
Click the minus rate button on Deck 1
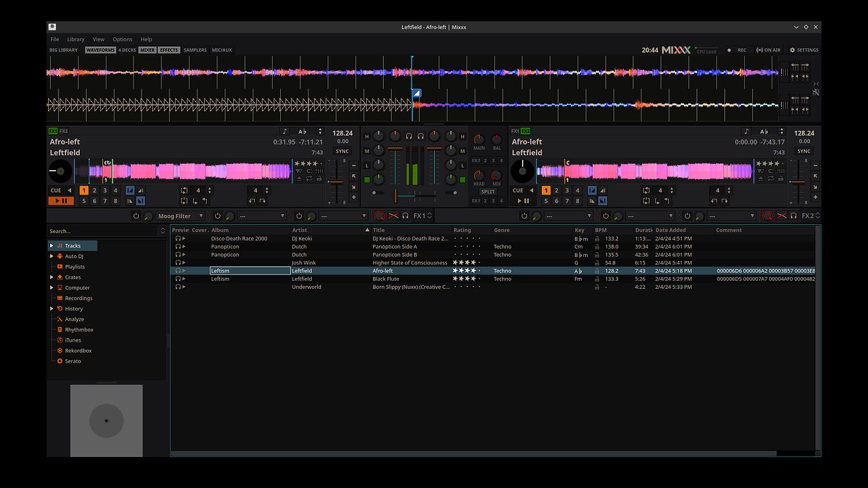pos(353,165)
